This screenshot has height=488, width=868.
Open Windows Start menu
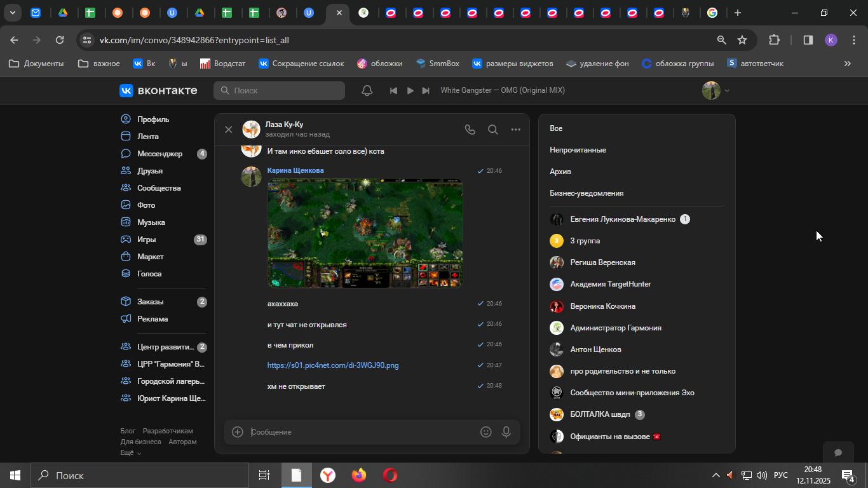click(x=15, y=475)
